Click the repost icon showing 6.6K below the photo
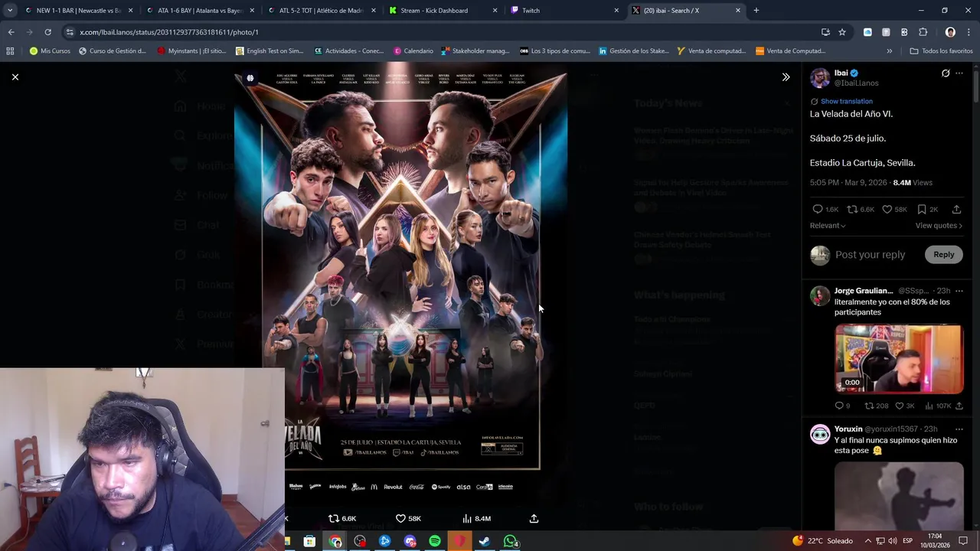Screen dimensions: 980x551 pyautogui.click(x=342, y=519)
